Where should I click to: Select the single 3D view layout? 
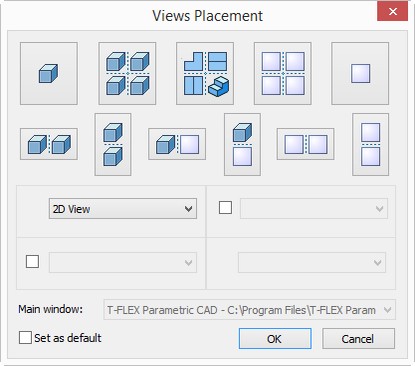[x=49, y=73]
